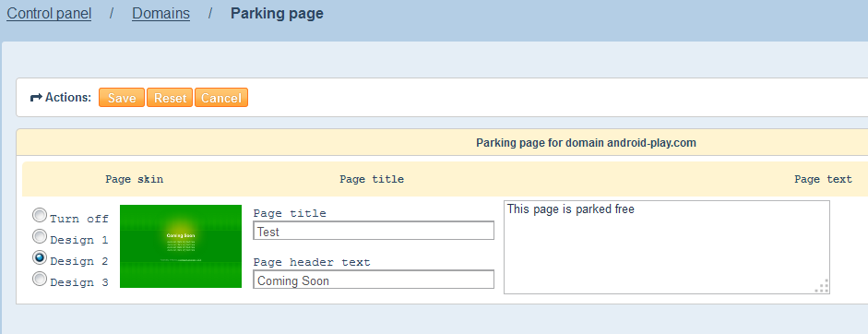Open the Control panel breadcrumb link

(x=49, y=13)
